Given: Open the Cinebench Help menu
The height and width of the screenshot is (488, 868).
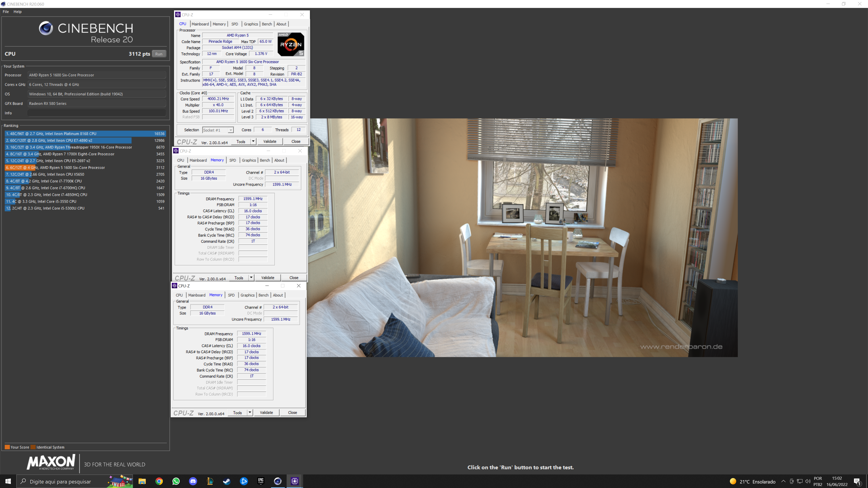Looking at the screenshot, I should pyautogui.click(x=18, y=12).
